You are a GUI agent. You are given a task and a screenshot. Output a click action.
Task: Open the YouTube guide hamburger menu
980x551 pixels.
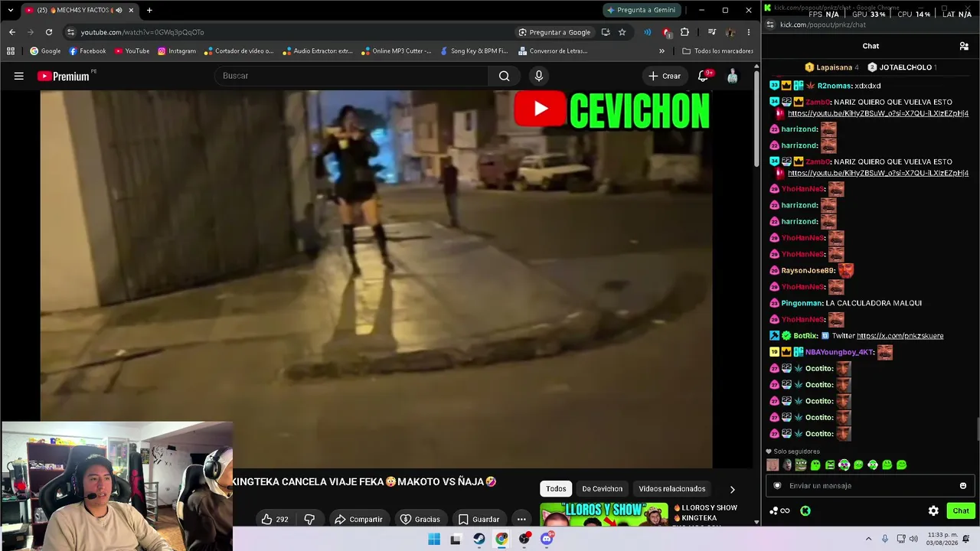tap(19, 76)
